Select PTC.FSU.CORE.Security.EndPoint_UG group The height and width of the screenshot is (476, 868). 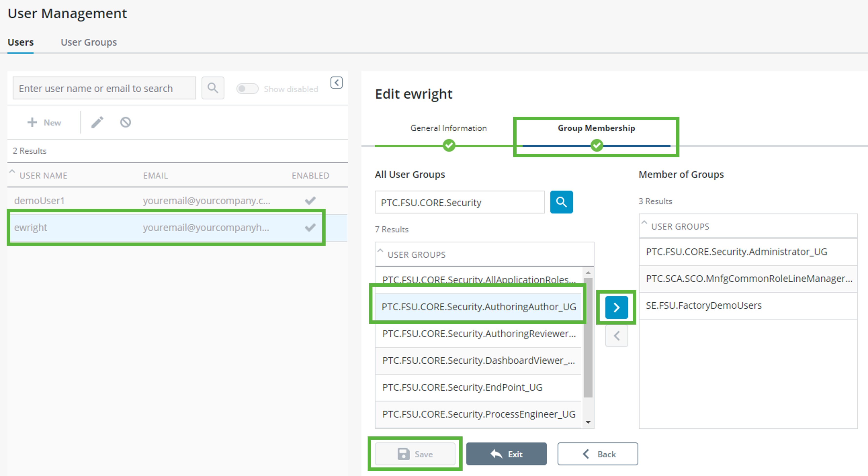tap(478, 387)
